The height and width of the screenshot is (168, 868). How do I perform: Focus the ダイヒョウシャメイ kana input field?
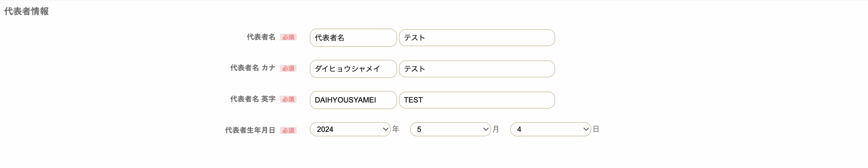[353, 69]
